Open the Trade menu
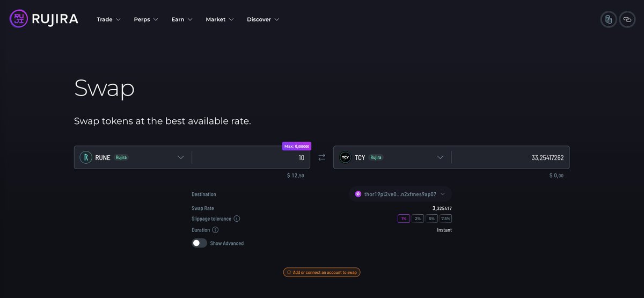Image resolution: width=644 pixels, height=298 pixels. tap(108, 19)
